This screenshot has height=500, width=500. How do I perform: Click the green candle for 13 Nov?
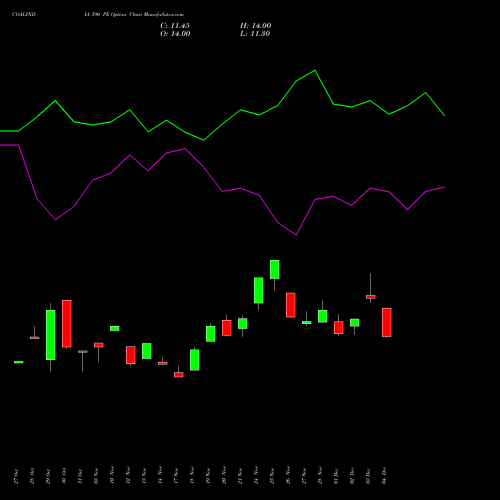coord(147,351)
